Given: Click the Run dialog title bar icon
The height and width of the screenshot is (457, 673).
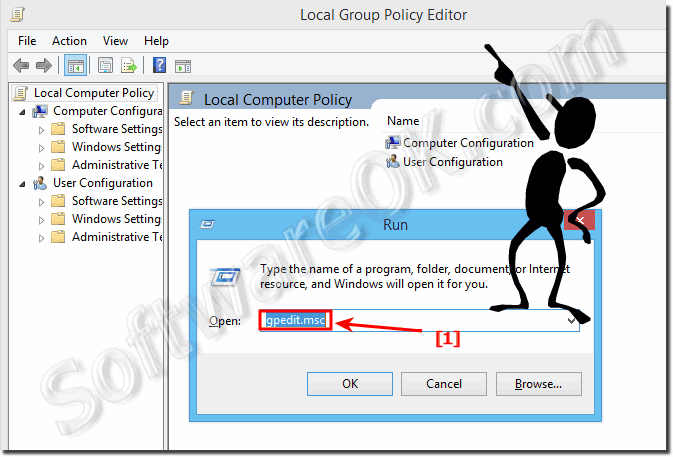Looking at the screenshot, I should [207, 224].
